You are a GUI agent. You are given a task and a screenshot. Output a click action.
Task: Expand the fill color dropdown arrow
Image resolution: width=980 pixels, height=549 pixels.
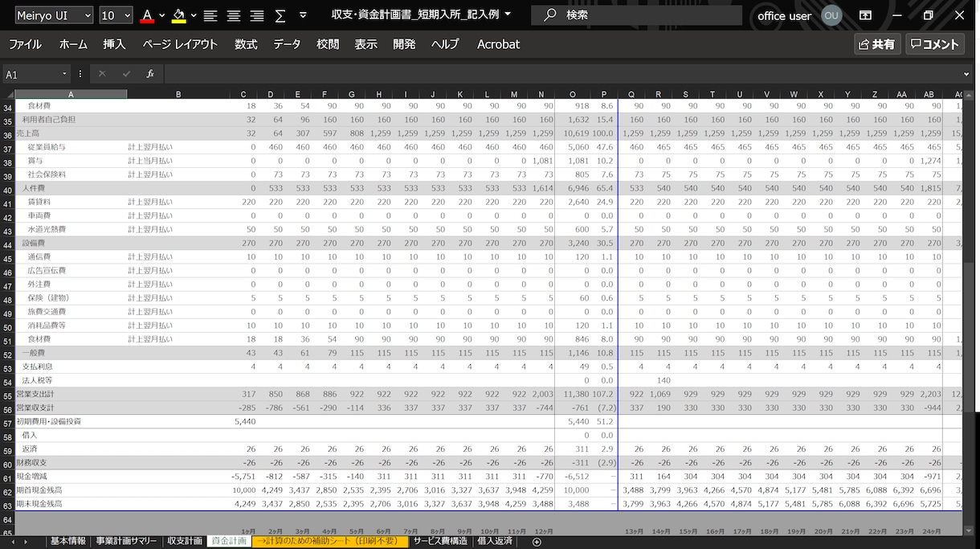[194, 15]
